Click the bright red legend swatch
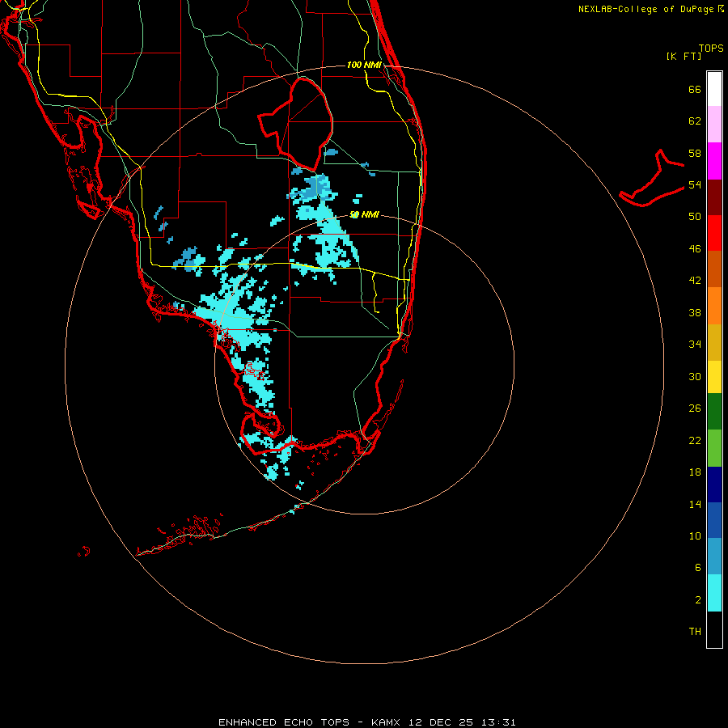The image size is (728, 728). pyautogui.click(x=714, y=233)
